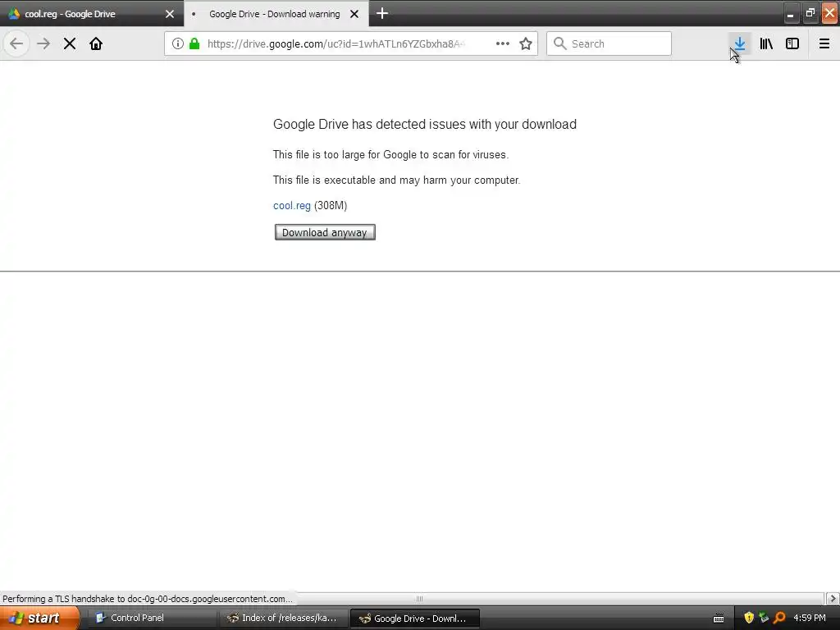Toggle the sidebar view icon
The image size is (840, 630).
(792, 43)
